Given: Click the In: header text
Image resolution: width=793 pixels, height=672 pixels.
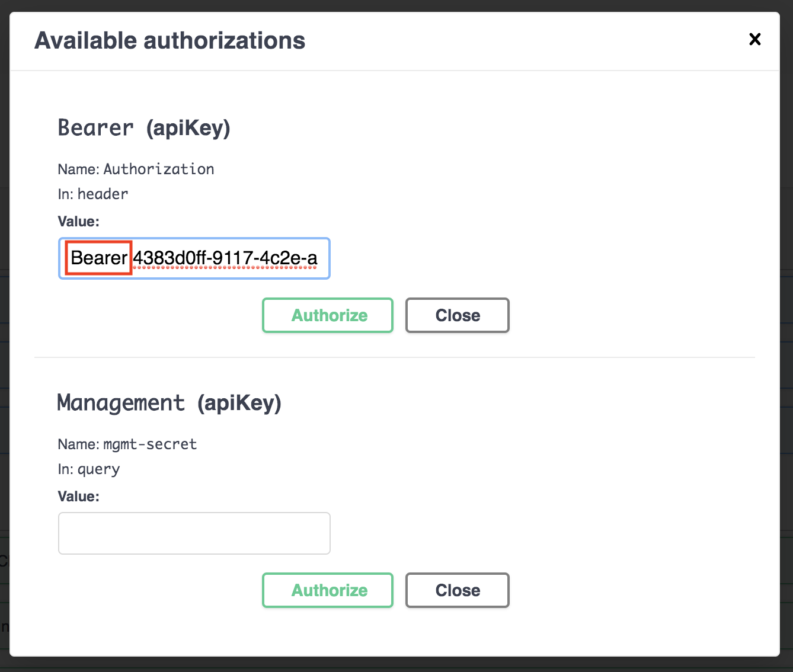Looking at the screenshot, I should coord(92,194).
